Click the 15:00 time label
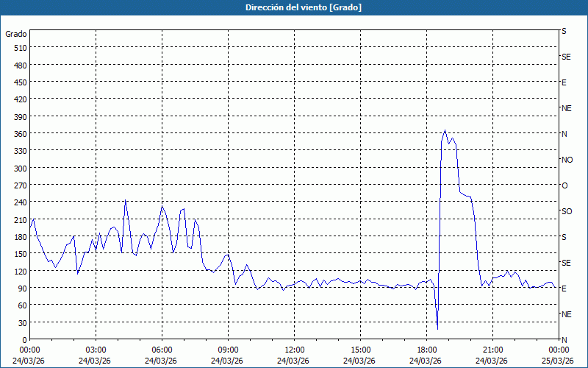 pyautogui.click(x=360, y=350)
